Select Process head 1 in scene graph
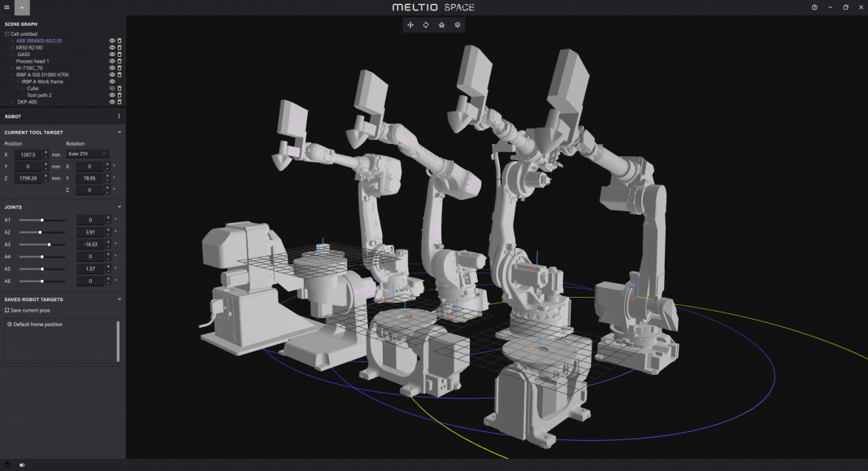 click(33, 61)
